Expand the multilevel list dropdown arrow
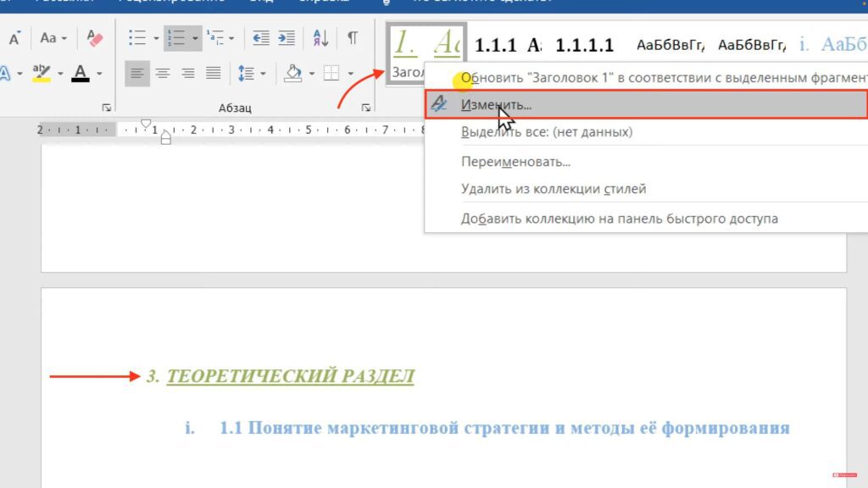868x488 pixels. [x=231, y=38]
